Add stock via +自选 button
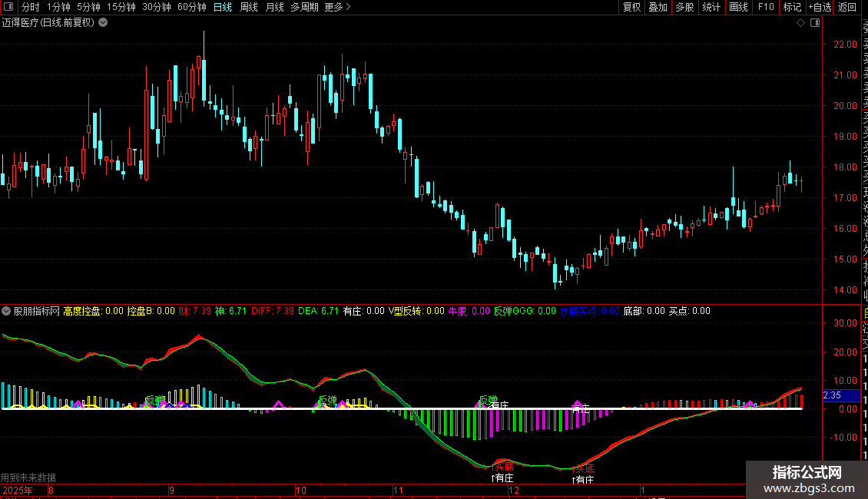 tap(819, 8)
